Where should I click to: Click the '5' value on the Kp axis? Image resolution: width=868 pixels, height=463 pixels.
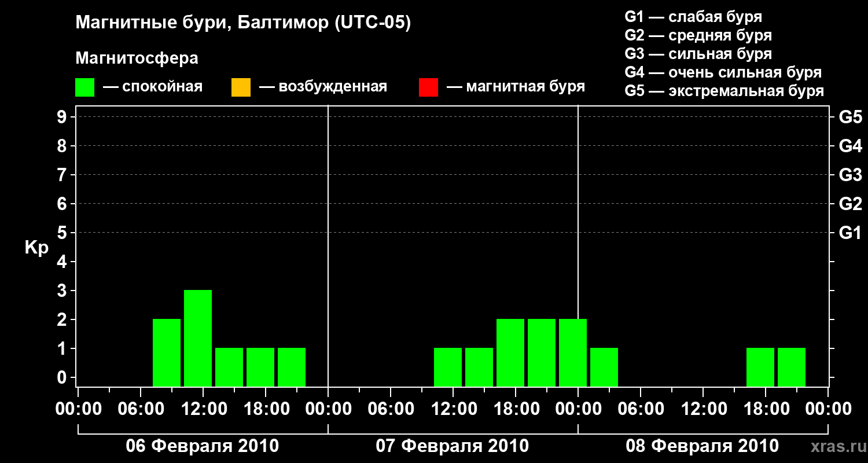pyautogui.click(x=63, y=233)
